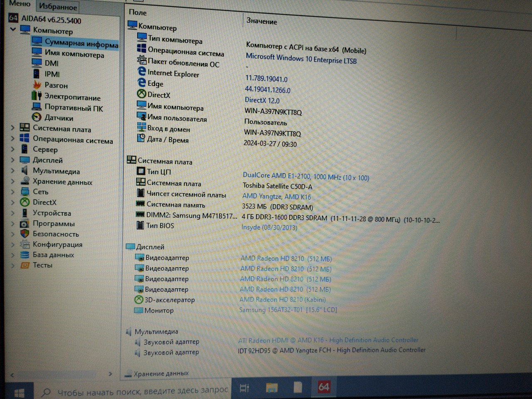Screen dimensions: 532x399
Task: Expand the Тесты tree node
Action: click(12, 265)
